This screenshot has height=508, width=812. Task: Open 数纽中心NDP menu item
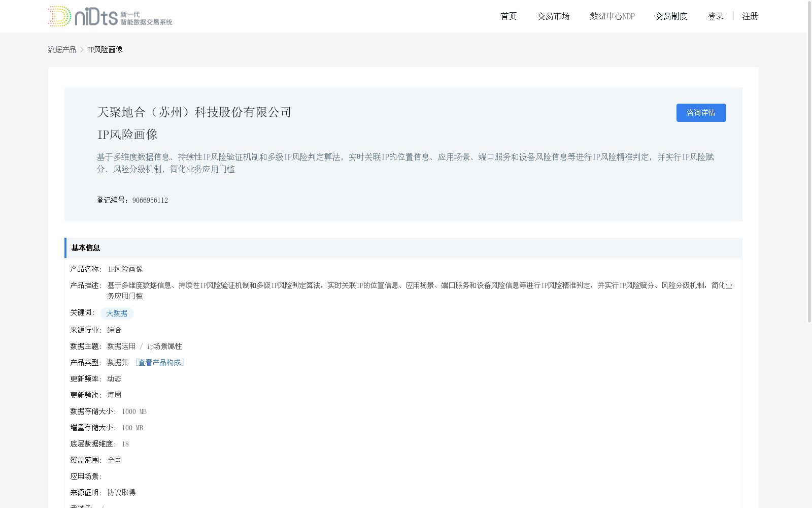click(612, 16)
